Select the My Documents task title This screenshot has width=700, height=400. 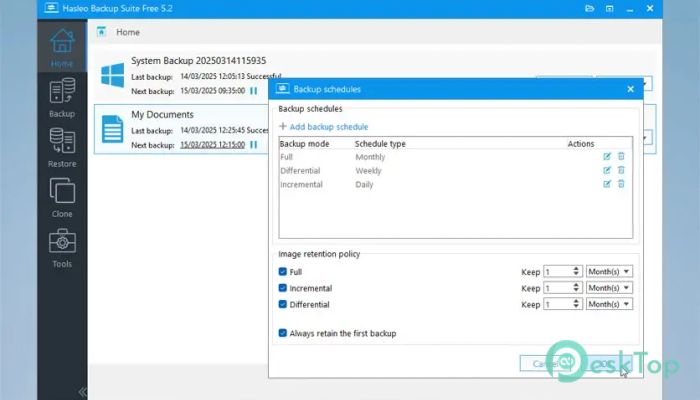coord(162,114)
